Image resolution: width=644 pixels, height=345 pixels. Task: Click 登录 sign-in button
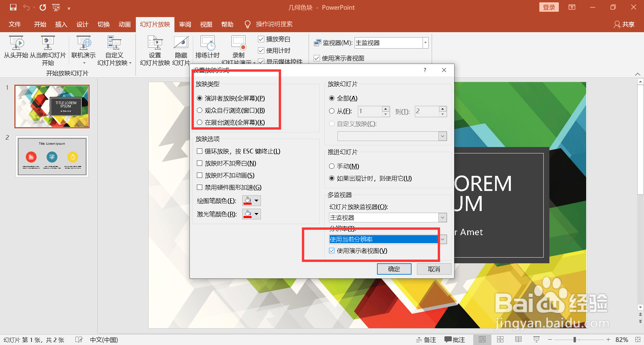549,7
